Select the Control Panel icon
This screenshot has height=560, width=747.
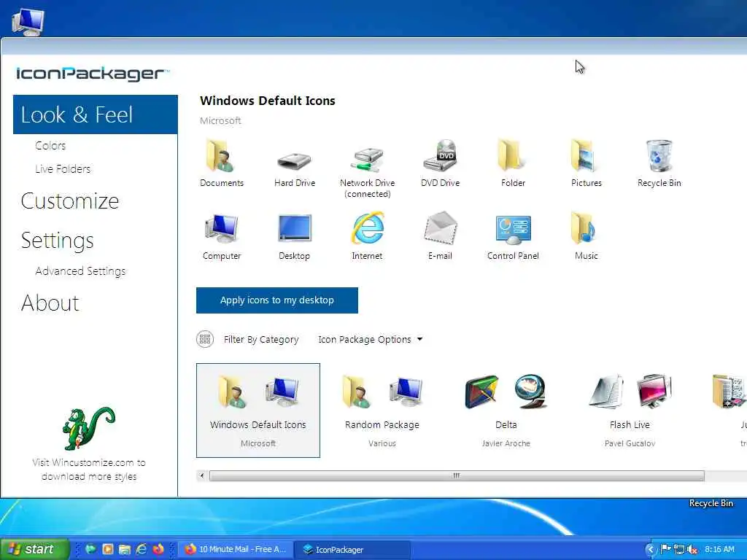point(513,230)
